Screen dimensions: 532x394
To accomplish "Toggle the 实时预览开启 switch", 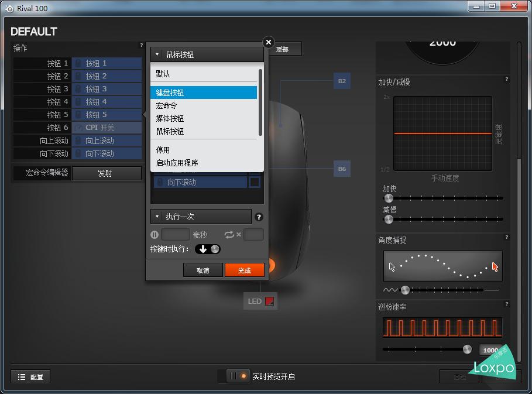I will [x=236, y=376].
